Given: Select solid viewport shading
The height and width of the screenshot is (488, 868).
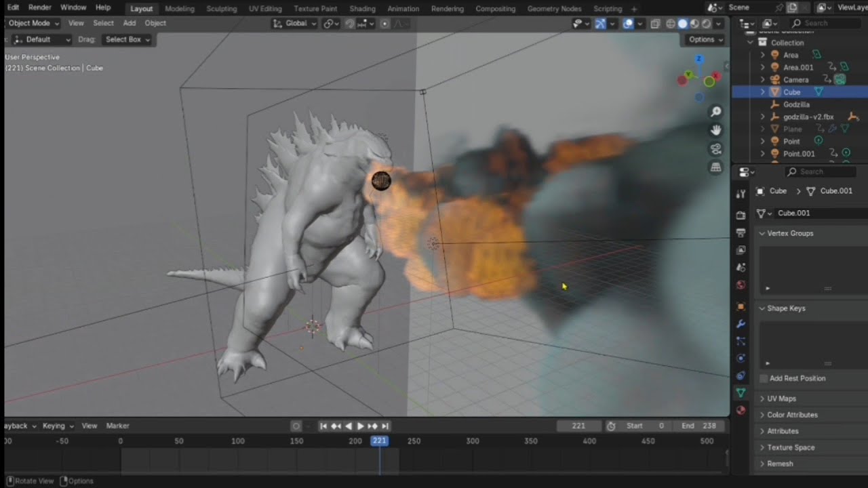Looking at the screenshot, I should point(683,24).
